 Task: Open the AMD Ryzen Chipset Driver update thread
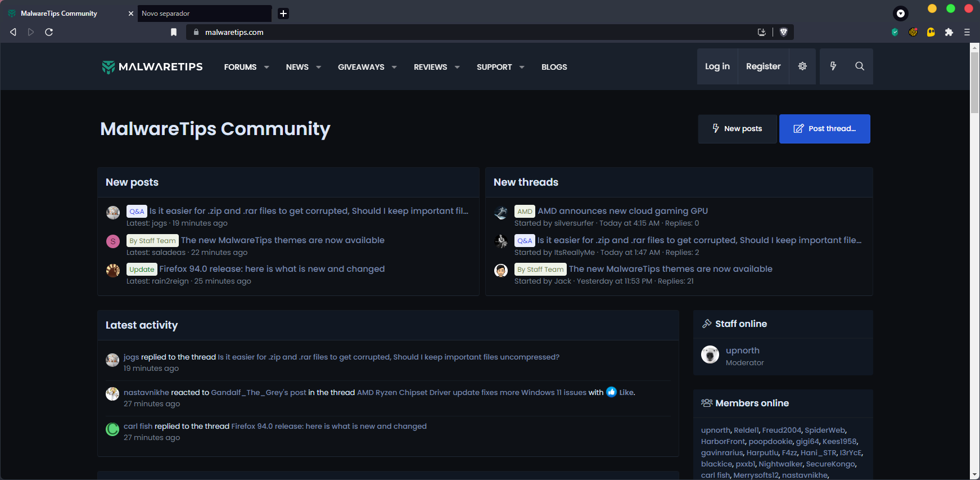point(472,392)
